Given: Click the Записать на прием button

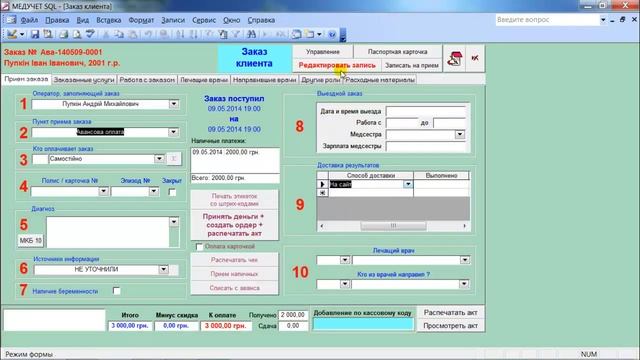Looking at the screenshot, I should click(x=412, y=65).
